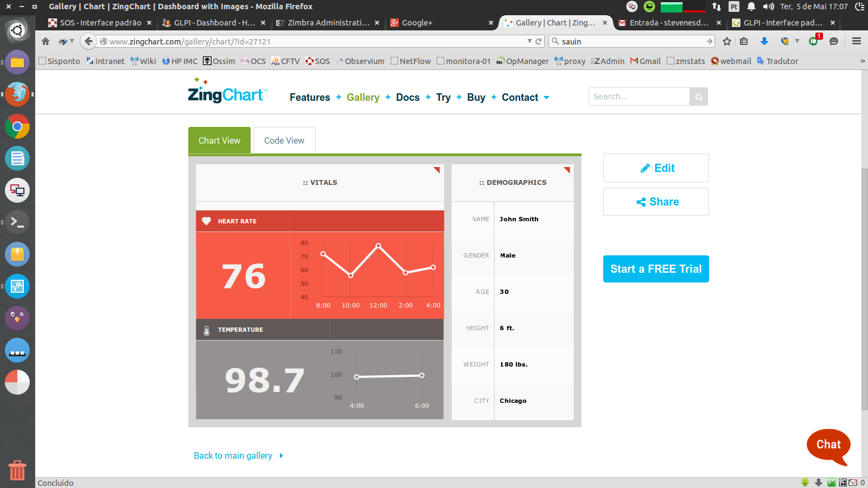The height and width of the screenshot is (488, 868).
Task: Follow the Back to main gallery link
Action: pos(233,455)
